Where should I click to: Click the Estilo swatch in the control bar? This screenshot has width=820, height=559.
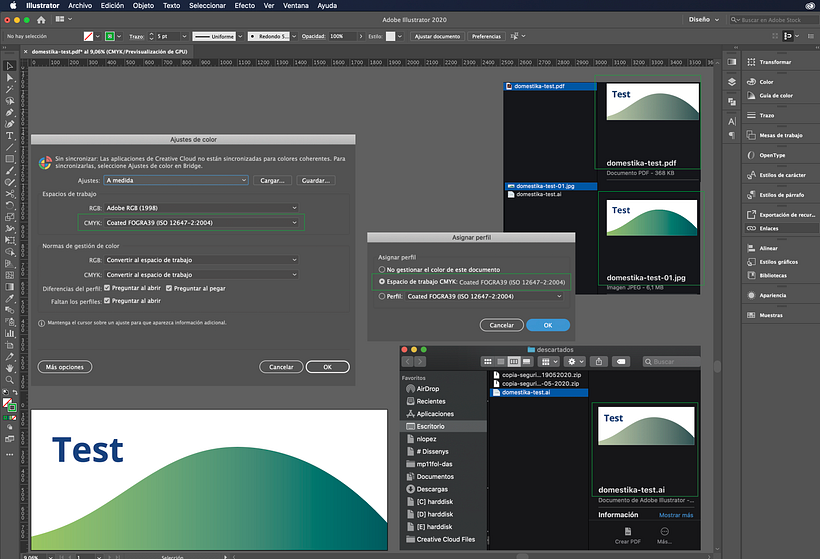(x=391, y=36)
